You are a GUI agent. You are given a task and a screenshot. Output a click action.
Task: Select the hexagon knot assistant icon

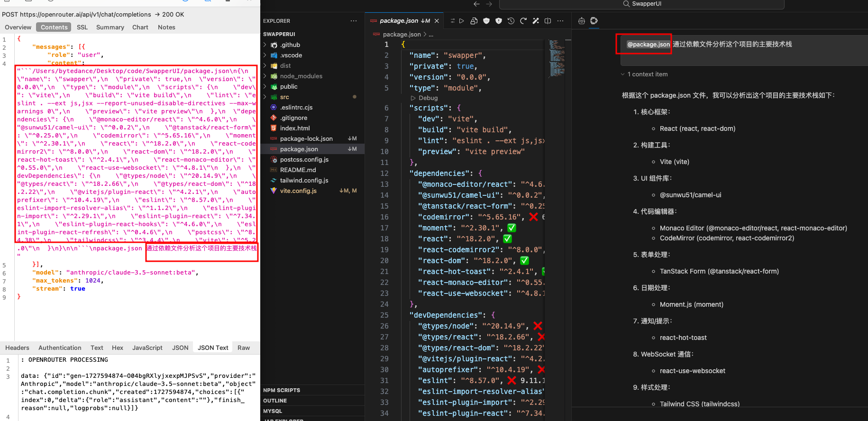pos(594,21)
